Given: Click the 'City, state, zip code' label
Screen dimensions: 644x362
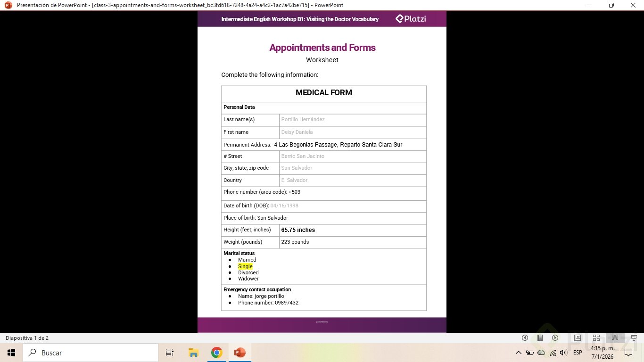Looking at the screenshot, I should [x=246, y=168].
